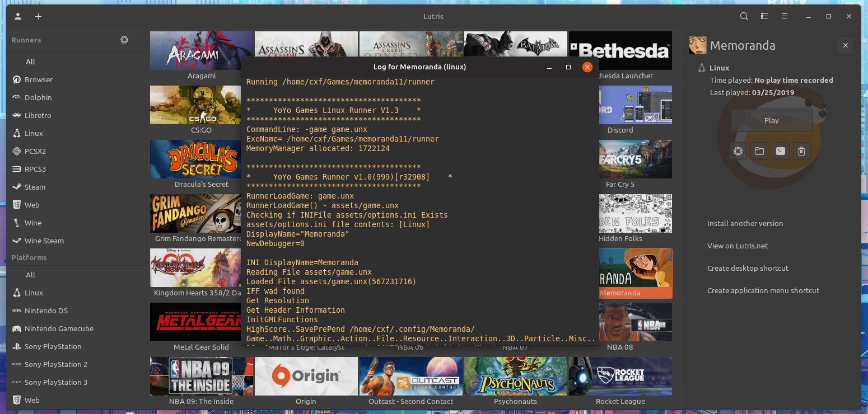Add a new game with plus icon
This screenshot has width=868, height=414.
[38, 16]
